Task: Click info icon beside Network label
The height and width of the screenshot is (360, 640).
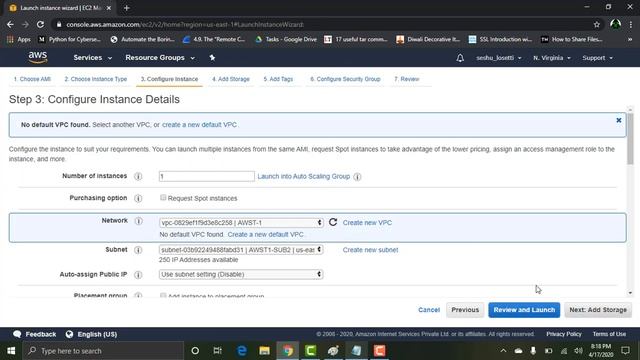Action: pos(138,221)
